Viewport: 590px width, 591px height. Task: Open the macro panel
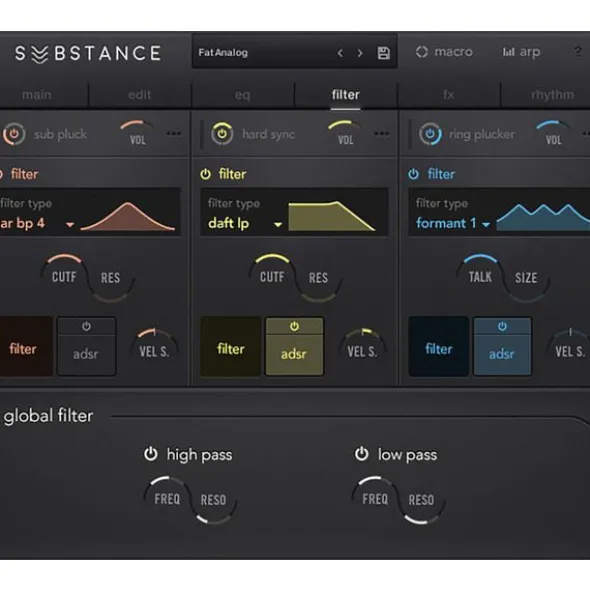(444, 52)
